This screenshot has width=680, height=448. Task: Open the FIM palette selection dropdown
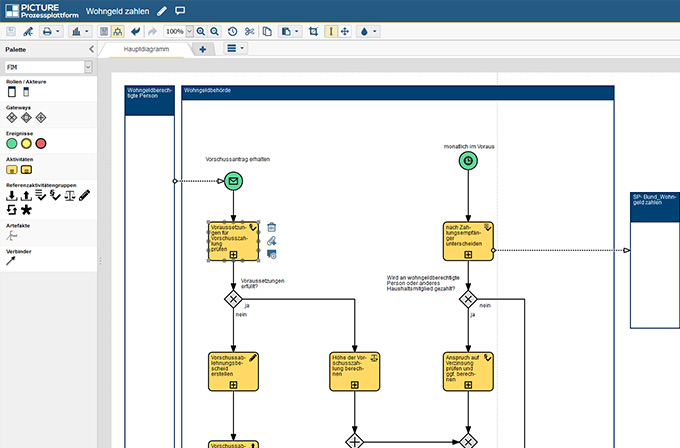(49, 67)
